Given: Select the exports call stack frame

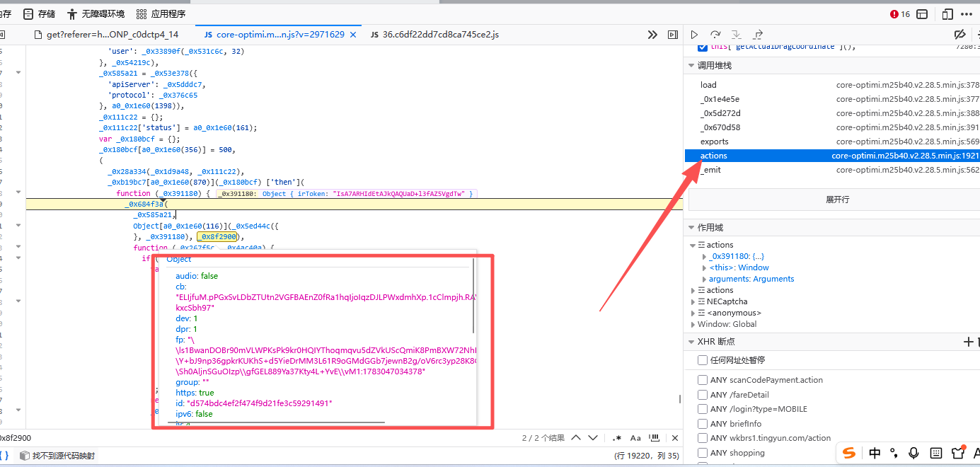Looking at the screenshot, I should coord(832,142).
